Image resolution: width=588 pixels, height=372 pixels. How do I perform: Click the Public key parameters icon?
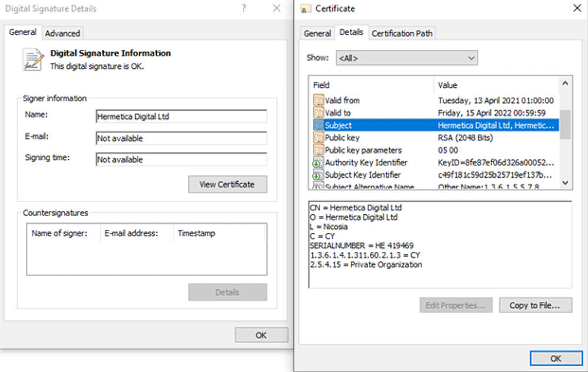(x=319, y=150)
